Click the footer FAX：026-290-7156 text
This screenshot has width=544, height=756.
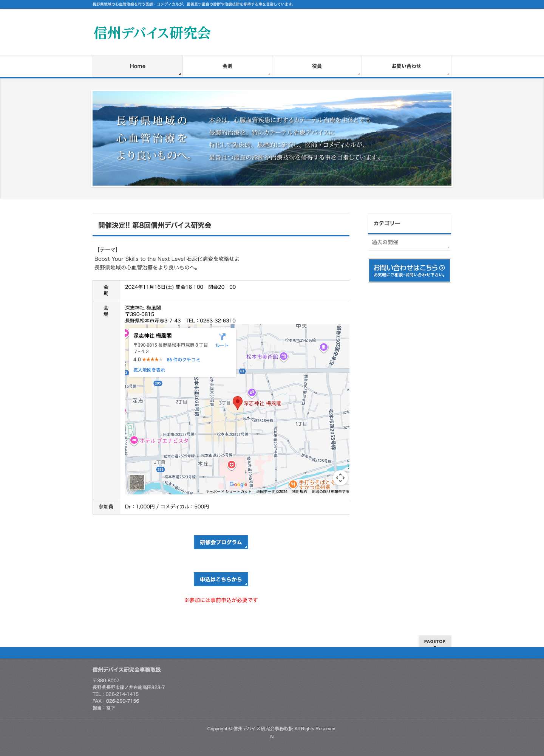pyautogui.click(x=116, y=701)
